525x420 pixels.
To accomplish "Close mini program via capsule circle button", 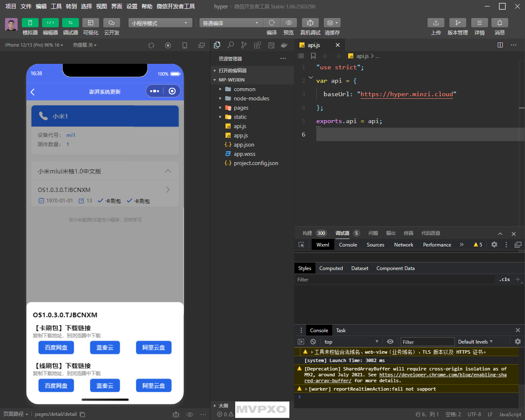I will [172, 91].
